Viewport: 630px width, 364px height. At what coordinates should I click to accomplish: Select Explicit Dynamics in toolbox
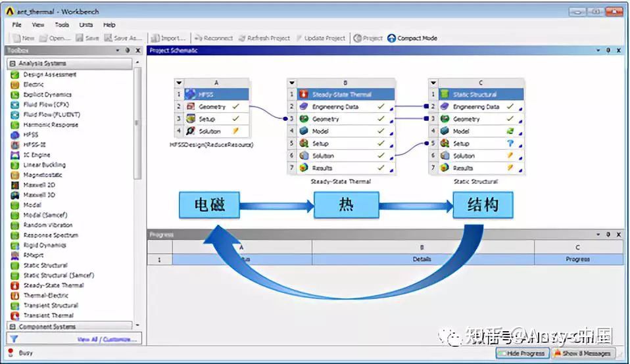[x=47, y=95]
